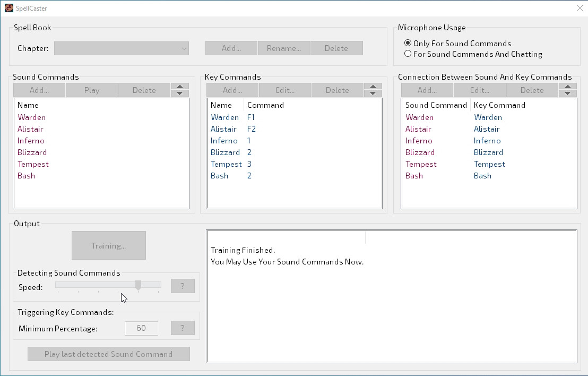This screenshot has width=588, height=376.
Task: Click the Speed slider handle
Action: 138,285
